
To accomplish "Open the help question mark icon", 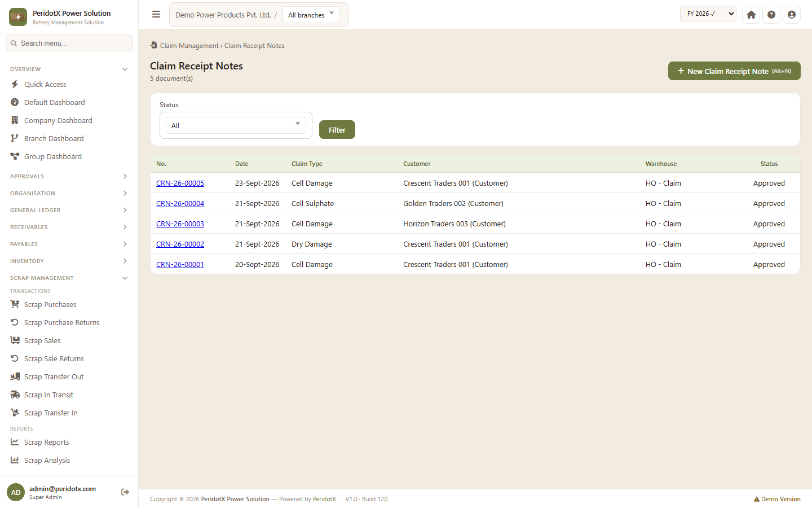I will click(x=771, y=15).
